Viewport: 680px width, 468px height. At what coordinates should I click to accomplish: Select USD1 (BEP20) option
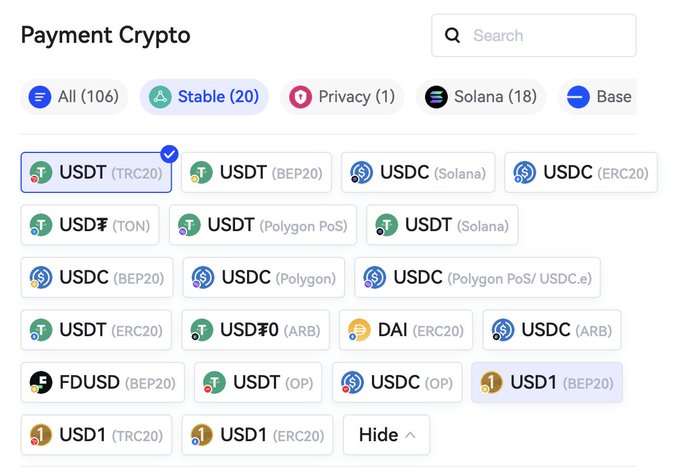pyautogui.click(x=547, y=382)
